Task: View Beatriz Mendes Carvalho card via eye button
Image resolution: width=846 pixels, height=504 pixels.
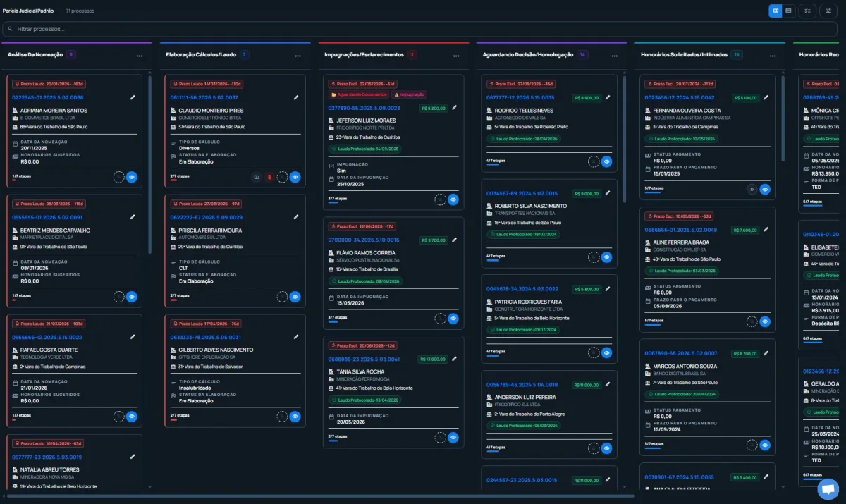Action: tap(131, 297)
